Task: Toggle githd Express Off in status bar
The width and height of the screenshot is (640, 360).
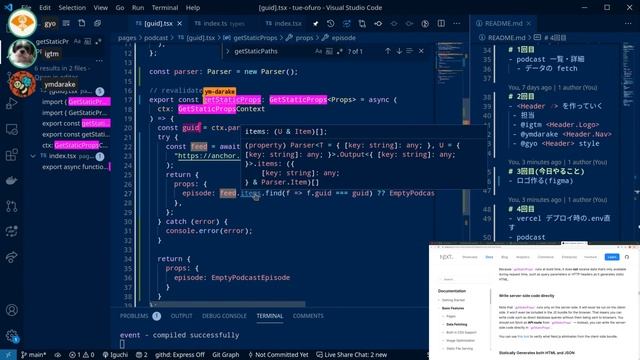Action: (180, 355)
